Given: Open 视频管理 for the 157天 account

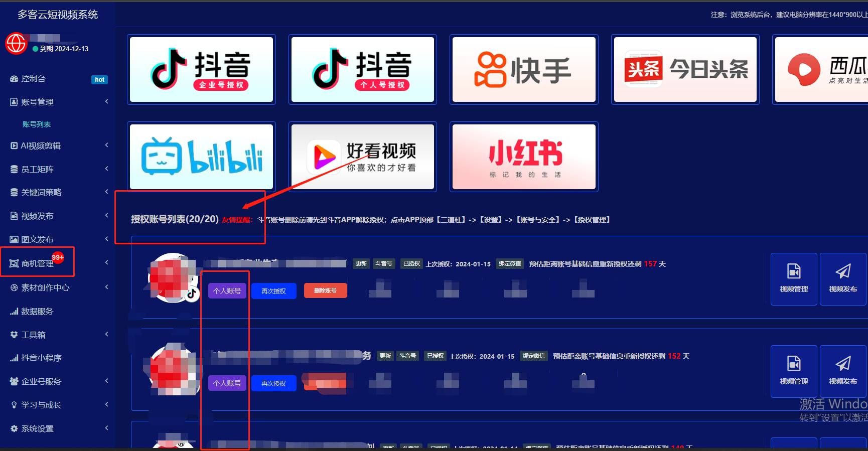Looking at the screenshot, I should [794, 279].
